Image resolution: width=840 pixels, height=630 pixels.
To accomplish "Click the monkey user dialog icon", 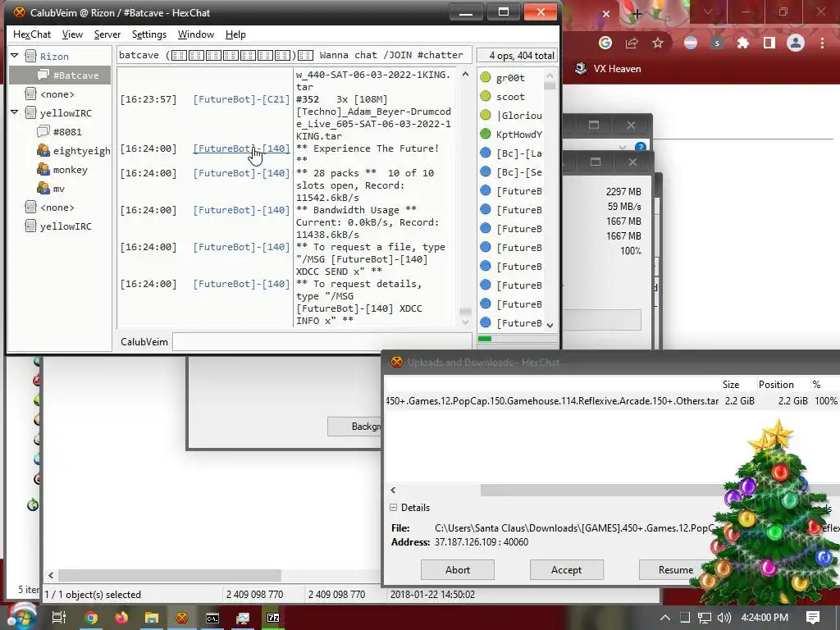I will [43, 169].
